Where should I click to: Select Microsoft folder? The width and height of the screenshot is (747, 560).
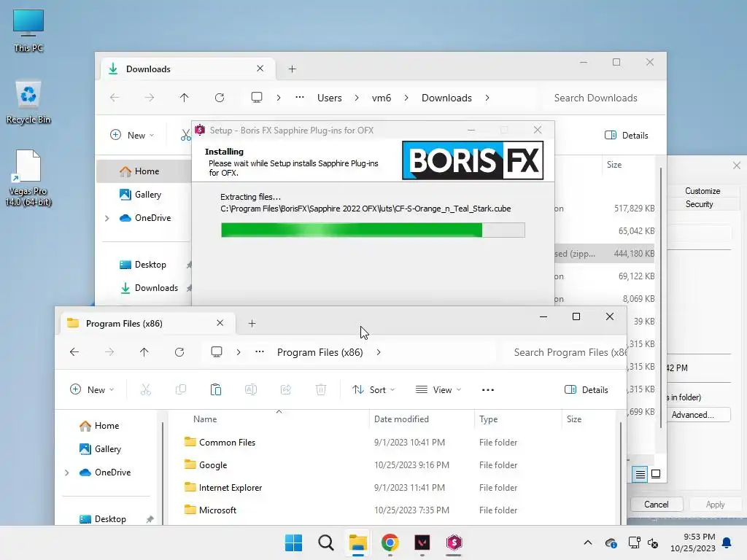(217, 510)
